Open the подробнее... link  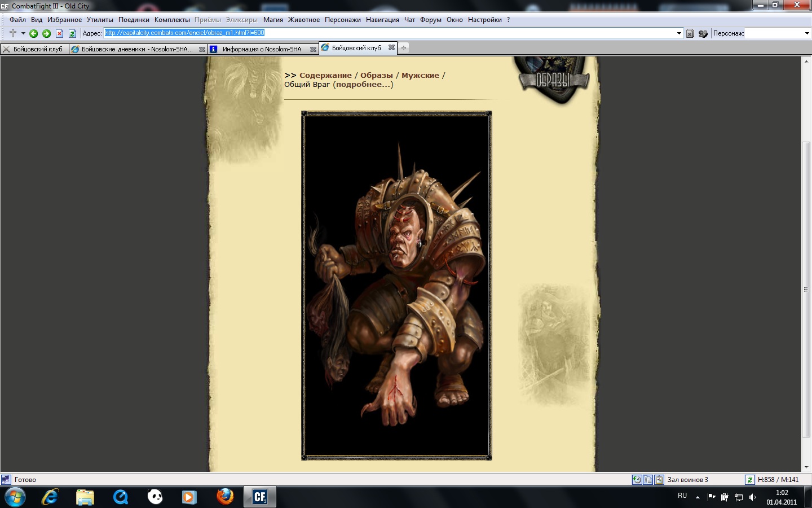tap(363, 84)
